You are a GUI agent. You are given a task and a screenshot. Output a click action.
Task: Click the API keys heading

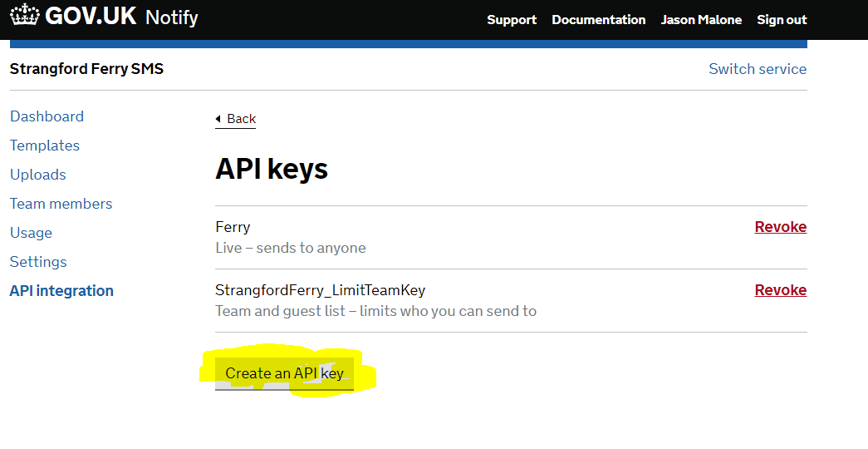pyautogui.click(x=272, y=169)
